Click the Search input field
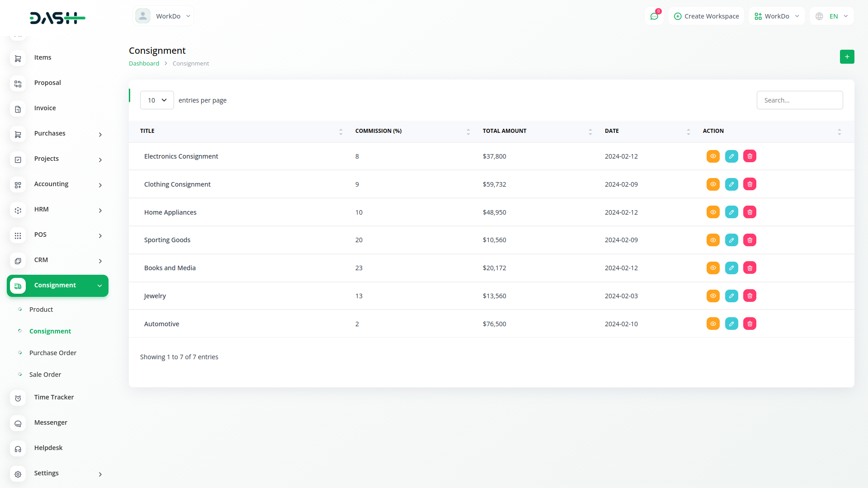868x488 pixels. coord(799,100)
